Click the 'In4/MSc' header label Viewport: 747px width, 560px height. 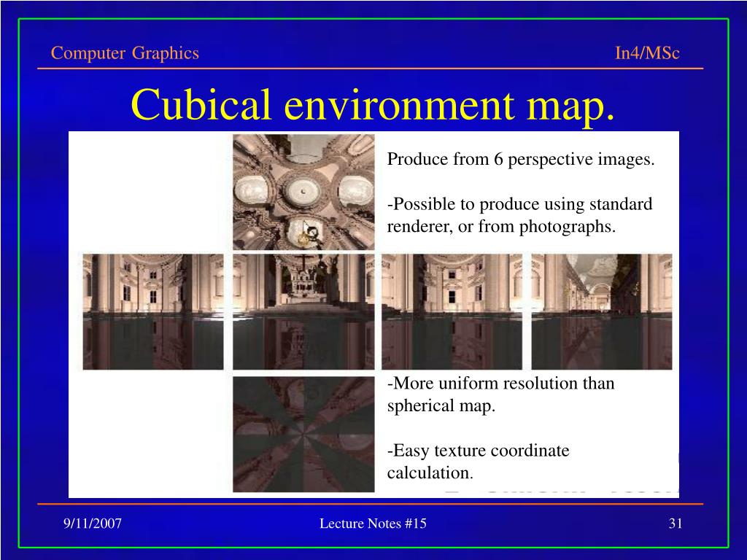647,52
